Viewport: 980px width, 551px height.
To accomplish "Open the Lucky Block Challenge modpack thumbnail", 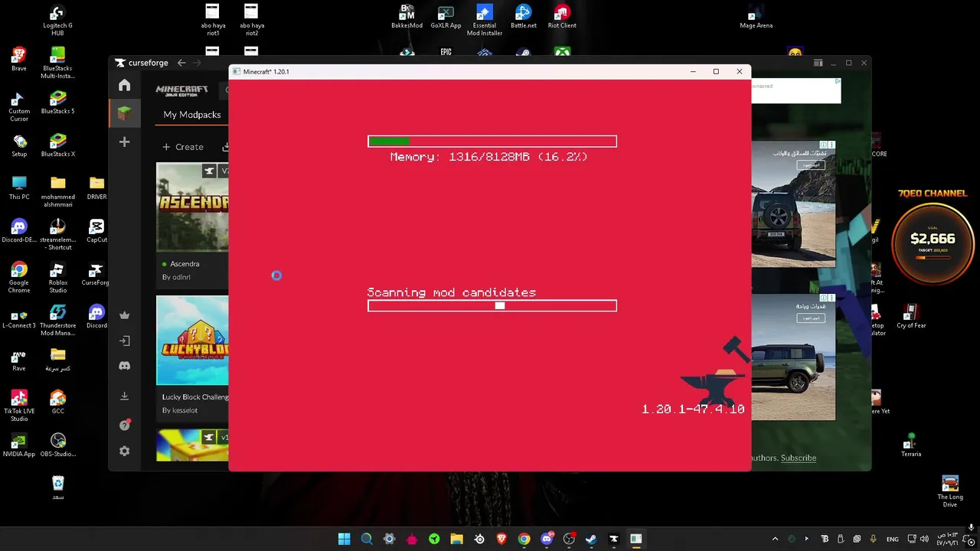I will 192,341.
